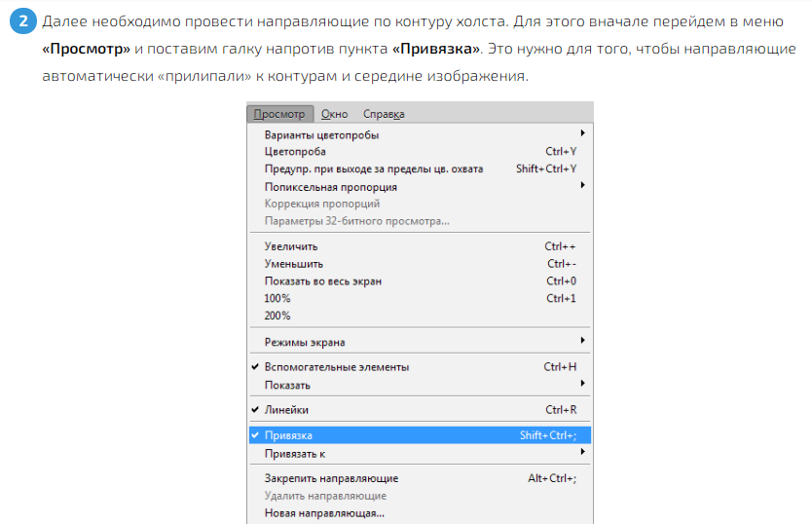The height and width of the screenshot is (524, 812).
Task: Open the Просмотр menu
Action: pyautogui.click(x=278, y=114)
